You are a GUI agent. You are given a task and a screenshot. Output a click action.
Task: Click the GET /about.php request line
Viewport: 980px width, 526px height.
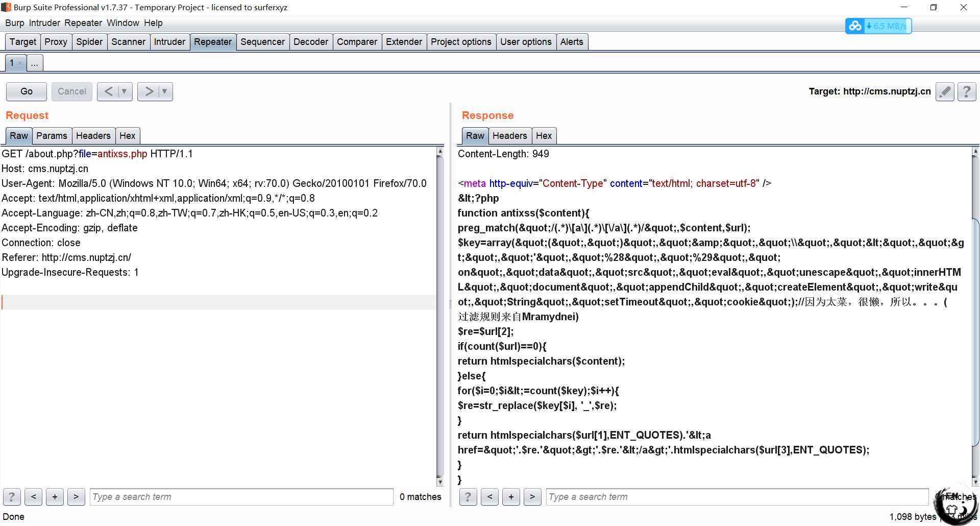(x=97, y=154)
